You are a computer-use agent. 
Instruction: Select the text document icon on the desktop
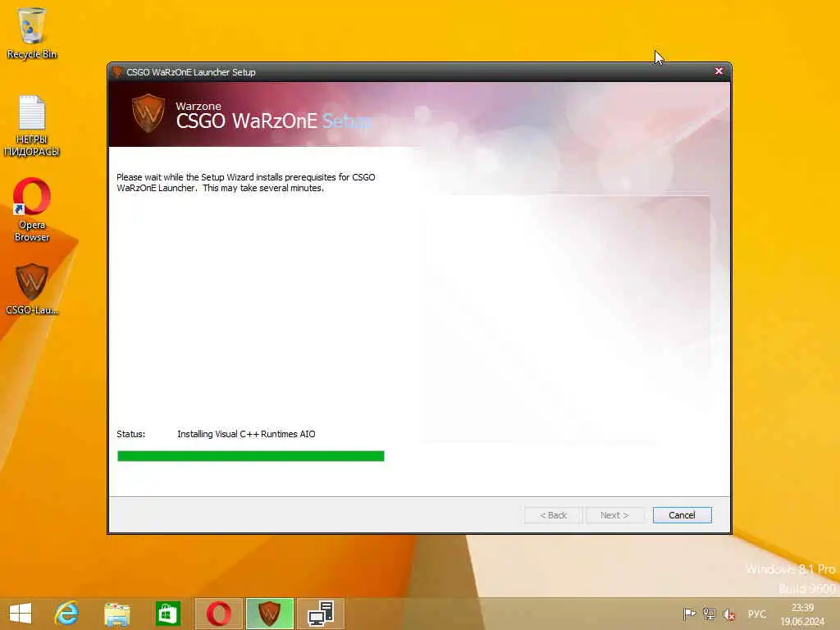(x=32, y=126)
